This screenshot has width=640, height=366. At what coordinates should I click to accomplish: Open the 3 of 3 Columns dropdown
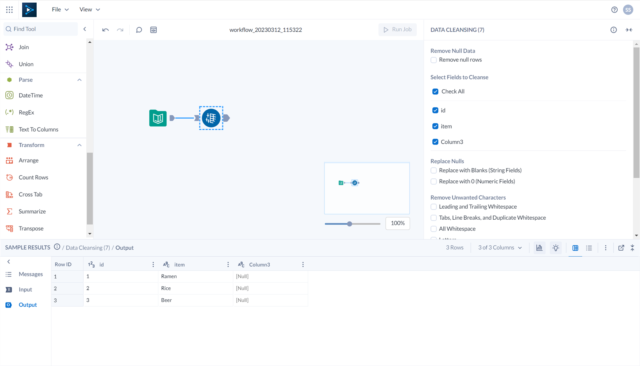click(x=500, y=248)
